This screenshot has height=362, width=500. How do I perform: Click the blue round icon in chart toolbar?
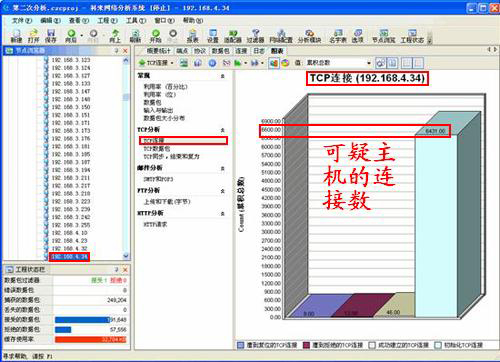[212, 63]
